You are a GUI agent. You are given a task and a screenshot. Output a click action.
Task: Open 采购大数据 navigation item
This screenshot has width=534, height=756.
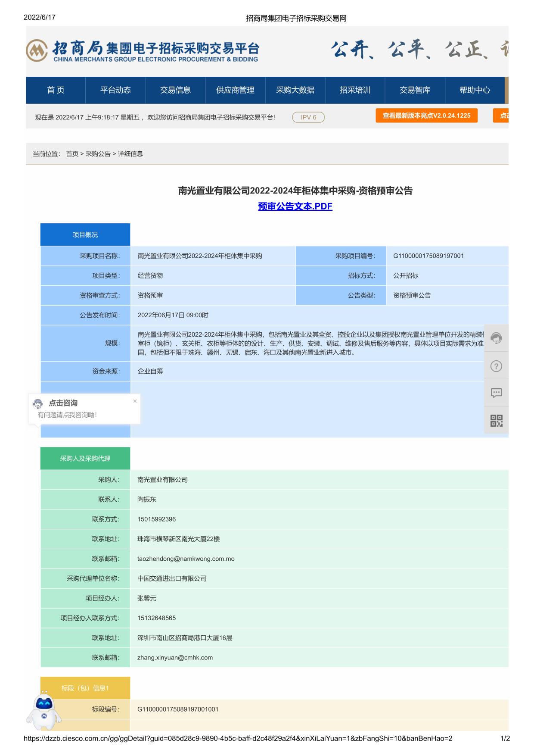point(295,90)
